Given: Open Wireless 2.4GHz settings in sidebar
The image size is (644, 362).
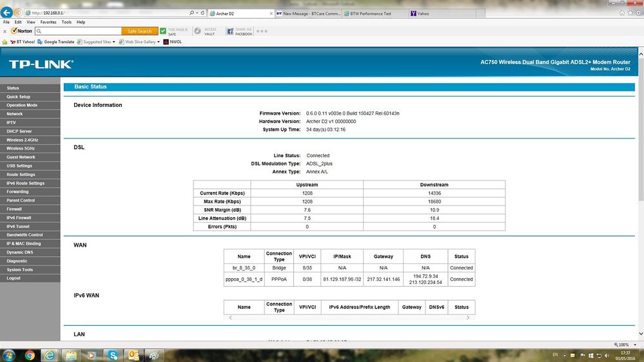Looking at the screenshot, I should (x=30, y=140).
